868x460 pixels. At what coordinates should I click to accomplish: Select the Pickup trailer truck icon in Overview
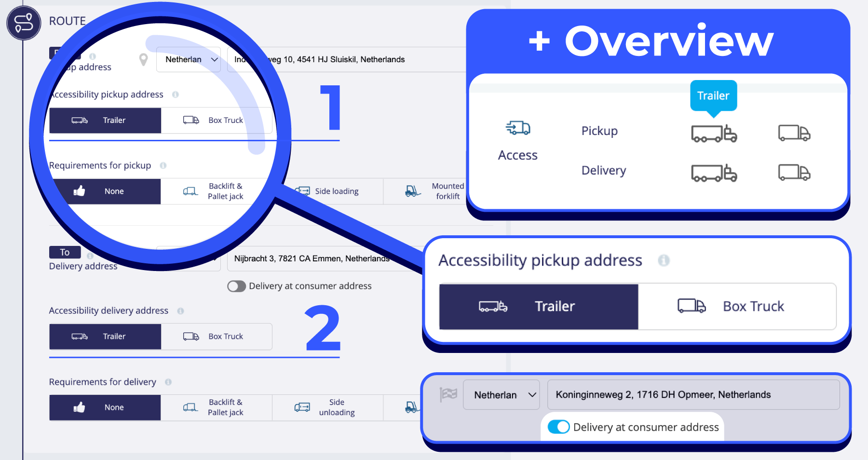tap(714, 134)
